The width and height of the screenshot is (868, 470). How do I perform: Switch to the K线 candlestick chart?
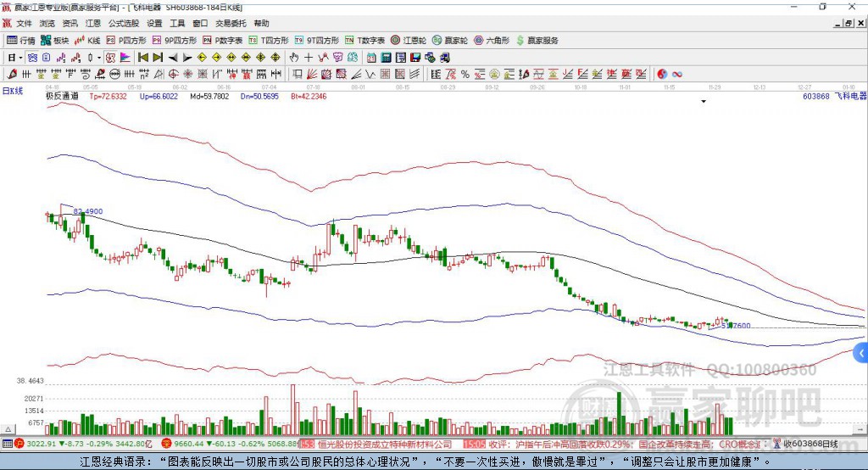87,41
